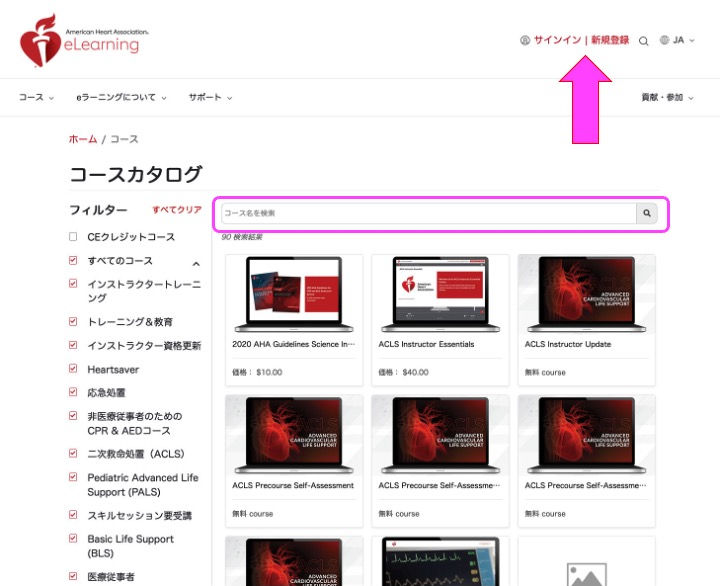Click the 新規登録 link
The image size is (720, 586).
(x=610, y=40)
